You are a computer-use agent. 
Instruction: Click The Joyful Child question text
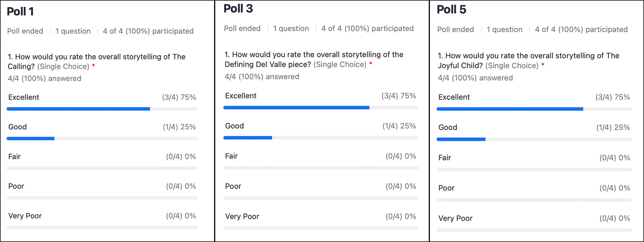click(x=528, y=61)
